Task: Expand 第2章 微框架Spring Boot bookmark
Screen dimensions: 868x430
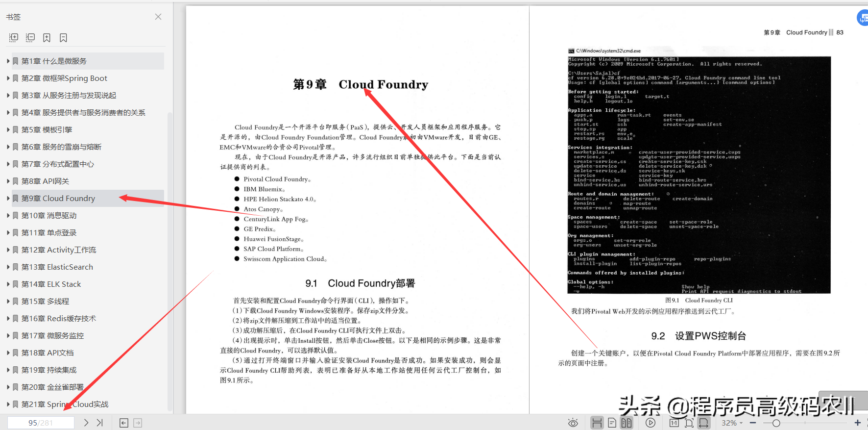Action: click(8, 78)
